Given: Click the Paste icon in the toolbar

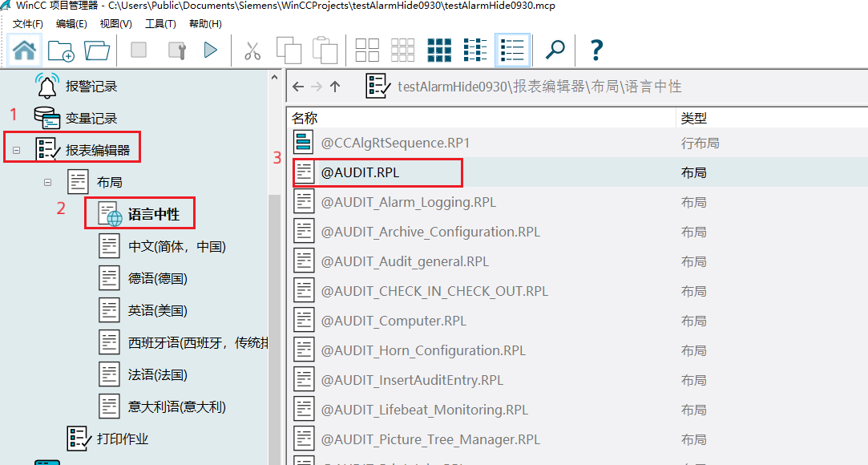Looking at the screenshot, I should tap(325, 50).
